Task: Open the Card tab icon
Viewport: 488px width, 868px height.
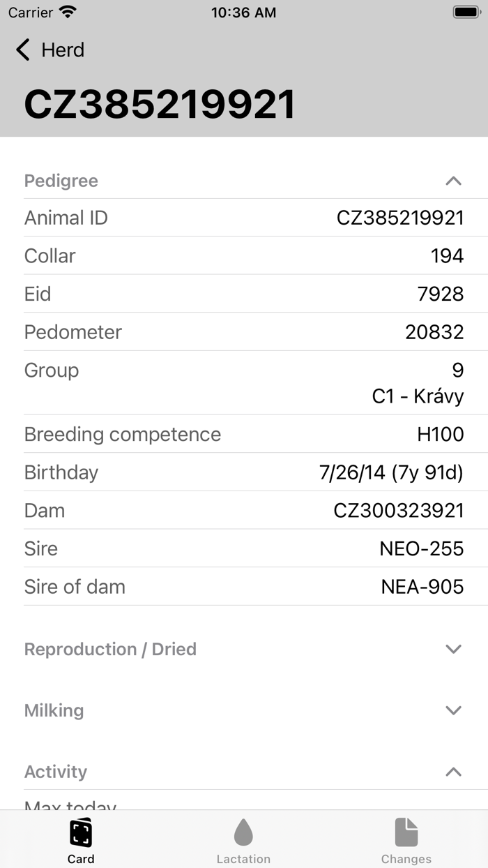Action: 81,832
